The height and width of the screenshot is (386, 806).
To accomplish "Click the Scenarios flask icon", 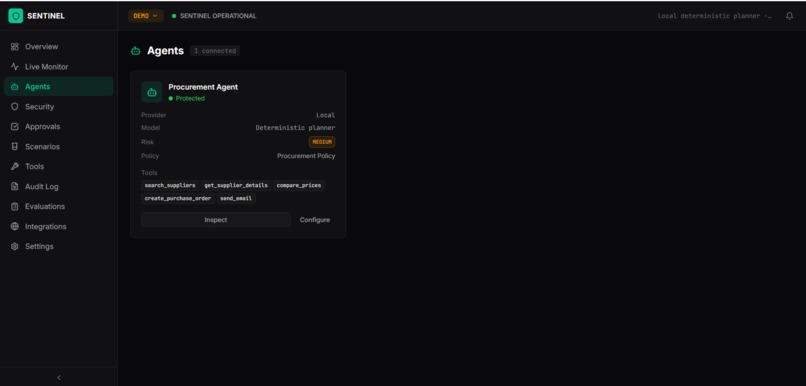I will pyautogui.click(x=14, y=146).
